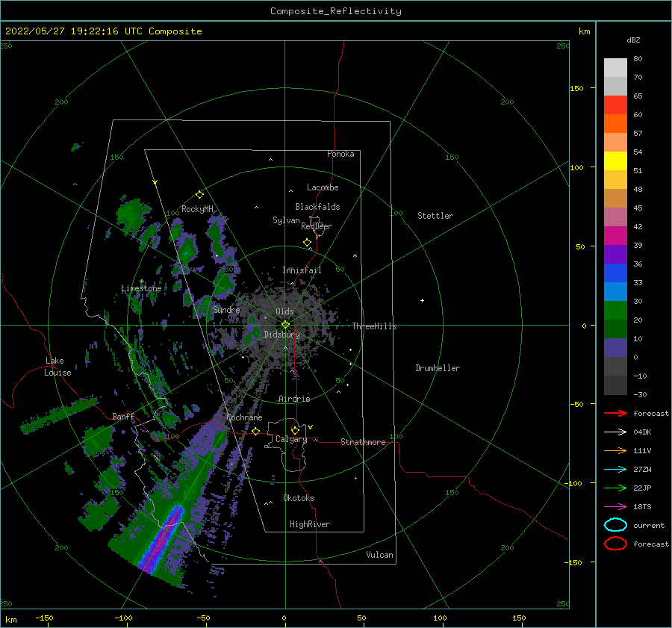Select the Didsbury label
This screenshot has width=672, height=628.
pos(281,335)
